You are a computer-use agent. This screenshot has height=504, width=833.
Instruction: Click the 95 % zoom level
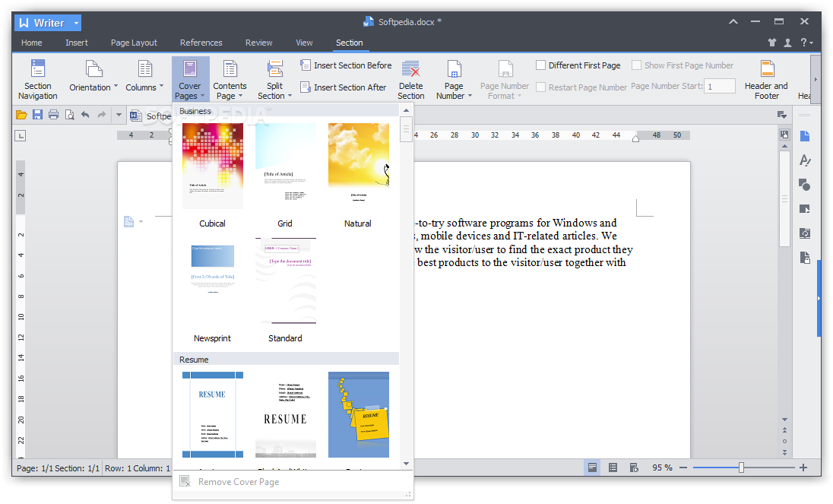(662, 468)
